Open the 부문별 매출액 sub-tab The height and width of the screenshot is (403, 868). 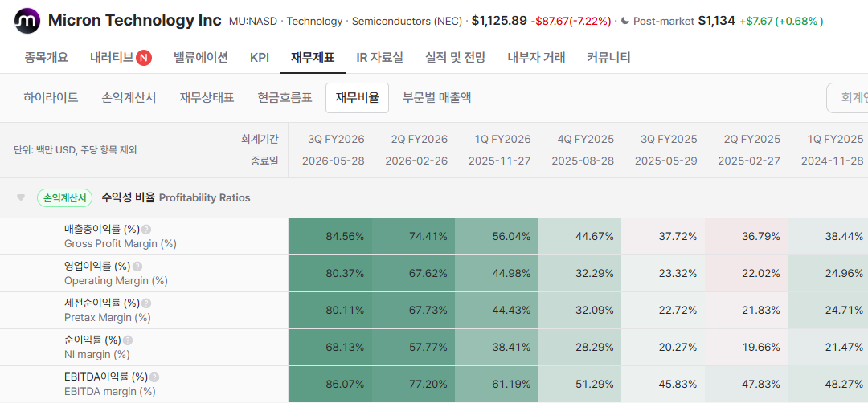tap(436, 98)
